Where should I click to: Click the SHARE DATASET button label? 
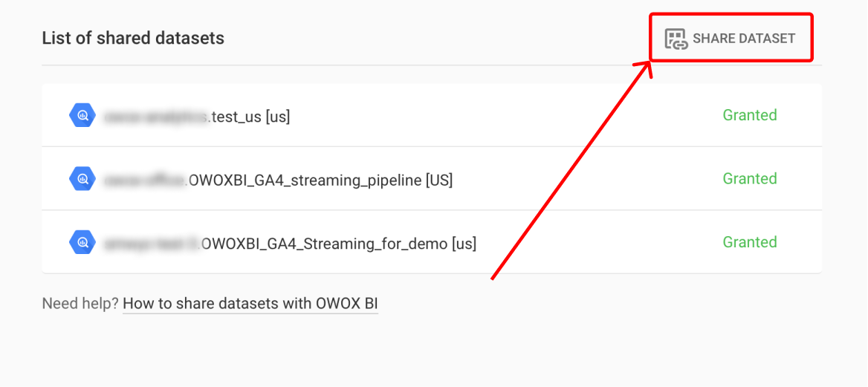coord(744,39)
